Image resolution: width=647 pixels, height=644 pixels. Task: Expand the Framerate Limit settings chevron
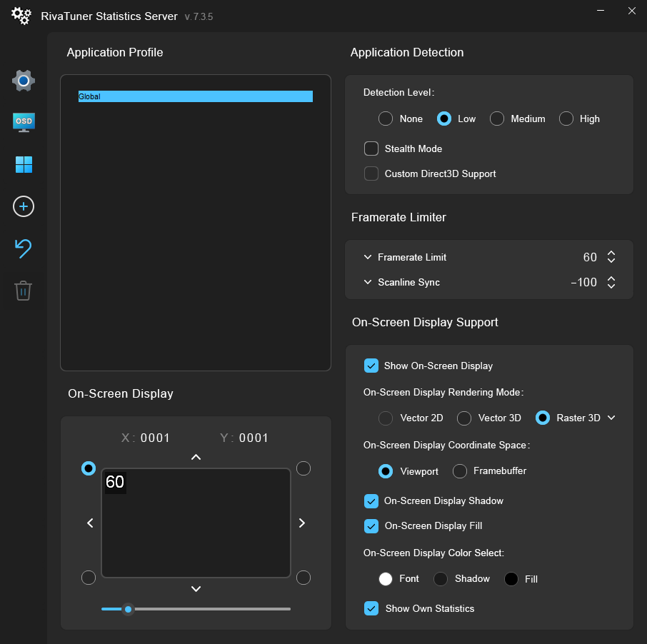click(367, 257)
